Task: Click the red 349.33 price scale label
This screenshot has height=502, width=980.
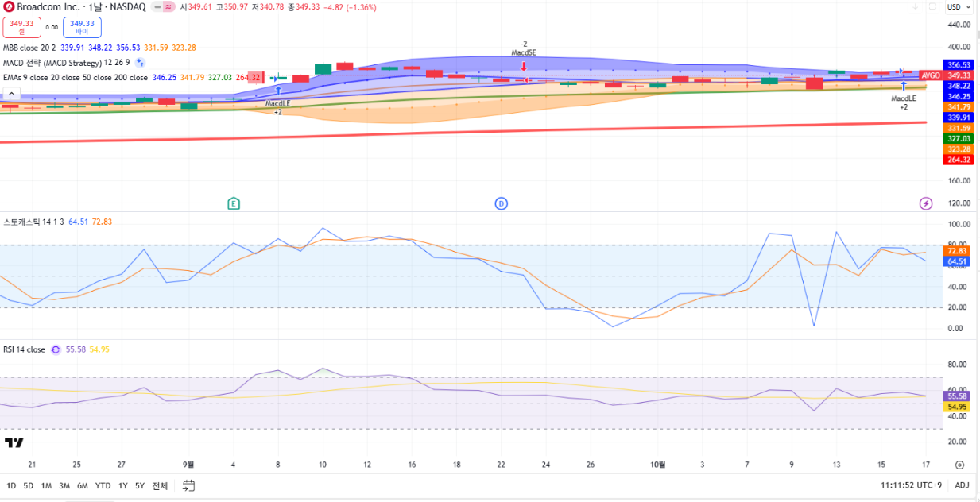Action: tap(959, 75)
